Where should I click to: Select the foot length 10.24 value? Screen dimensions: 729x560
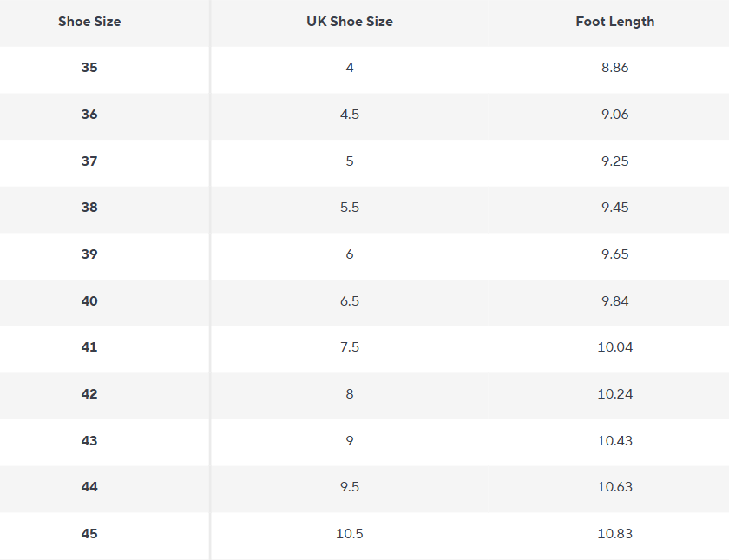pos(614,394)
